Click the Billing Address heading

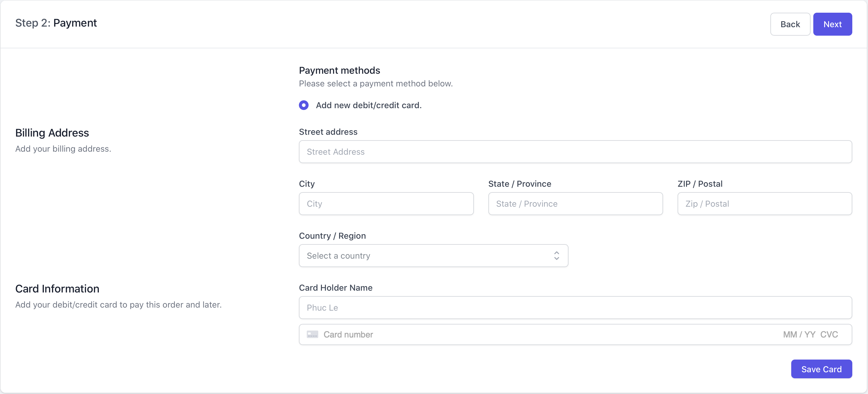tap(52, 133)
